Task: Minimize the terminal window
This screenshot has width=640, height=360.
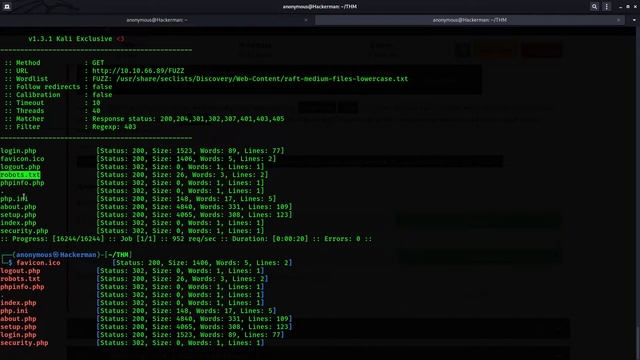Action: (620, 7)
